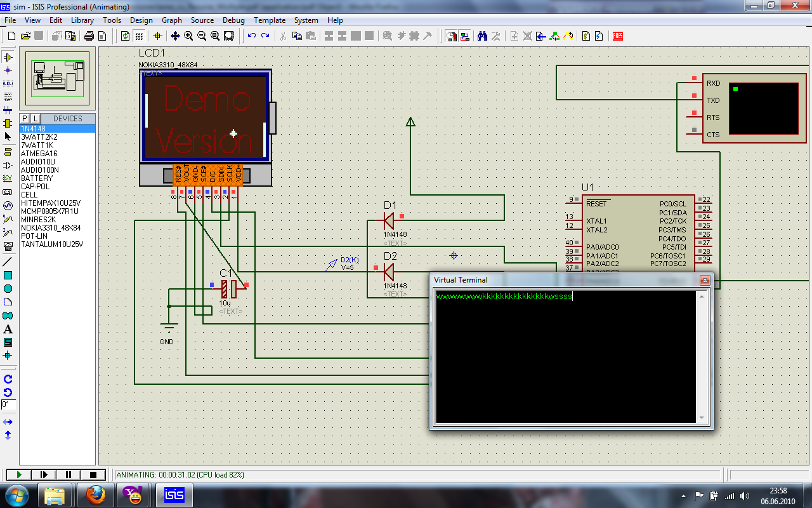Select the Generator mode tool
Viewport: 812px width, 508px height.
point(8,206)
